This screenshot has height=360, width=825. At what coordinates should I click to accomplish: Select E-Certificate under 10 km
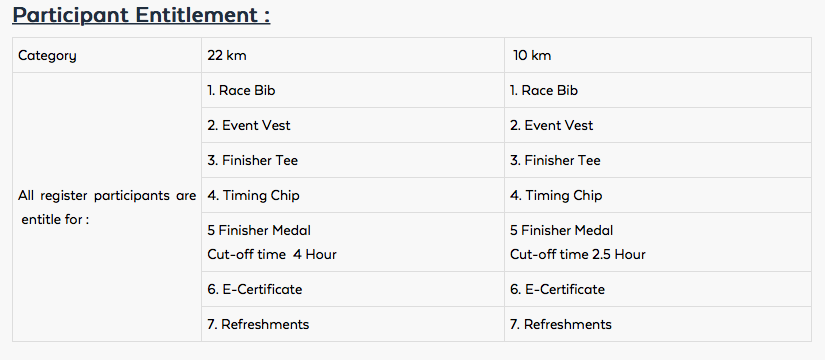coord(557,289)
